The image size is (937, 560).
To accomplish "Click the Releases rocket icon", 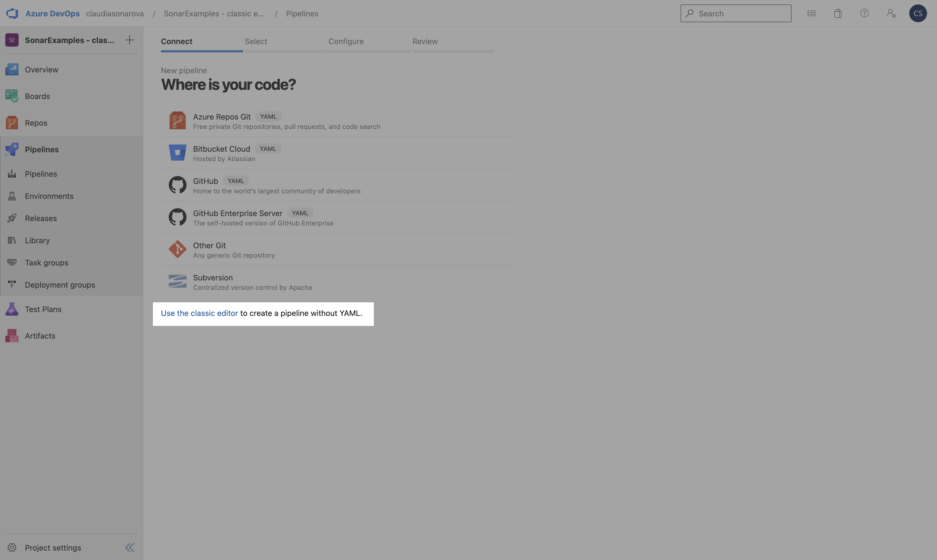I will coord(12,218).
